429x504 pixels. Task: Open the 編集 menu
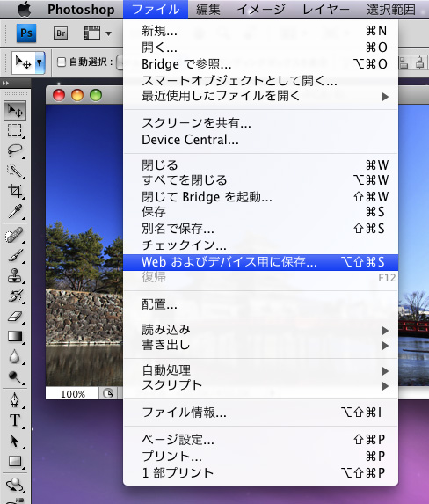click(x=208, y=10)
